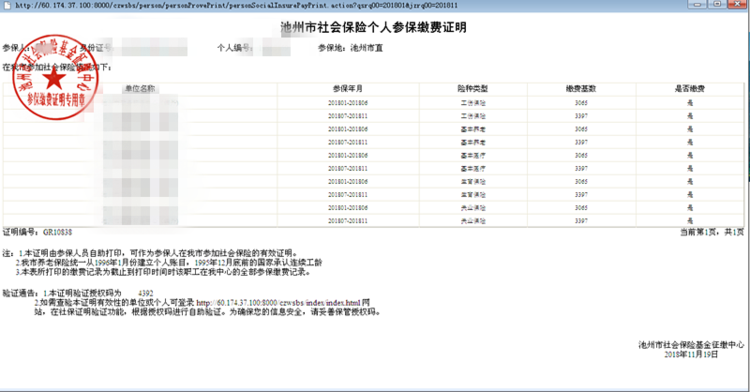Click the page icon in the title bar
The image size is (750, 392).
point(7,5)
